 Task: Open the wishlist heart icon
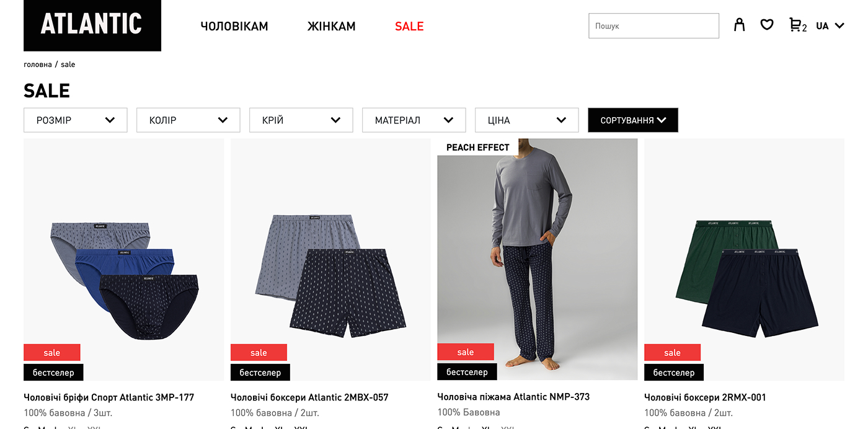pos(767,25)
